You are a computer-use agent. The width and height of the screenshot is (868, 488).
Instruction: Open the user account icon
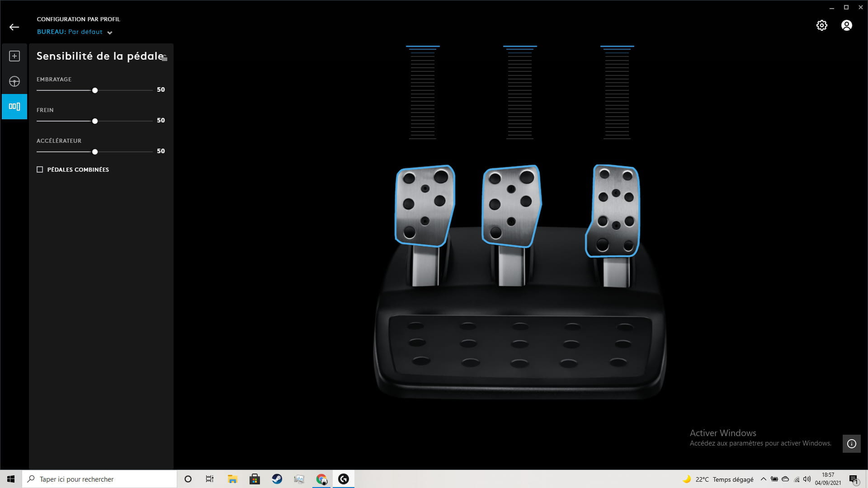(x=846, y=25)
